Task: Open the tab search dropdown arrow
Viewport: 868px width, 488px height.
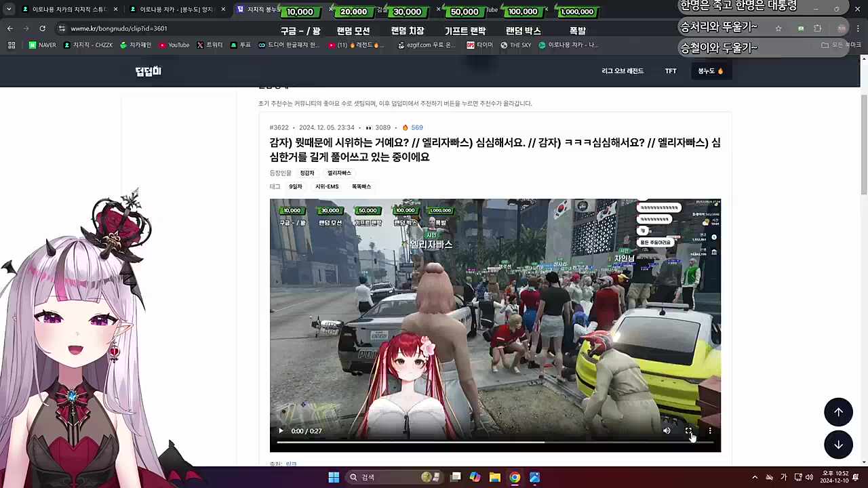Action: click(9, 9)
